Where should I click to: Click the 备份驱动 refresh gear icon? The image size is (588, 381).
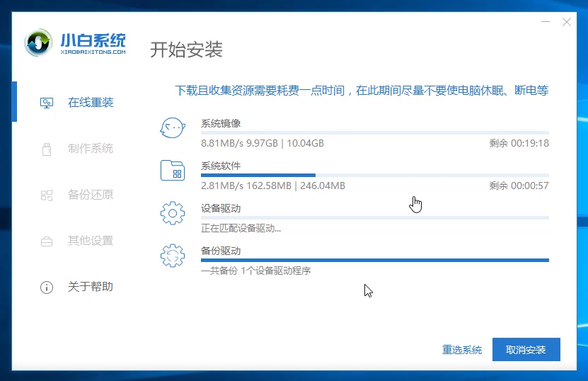(172, 256)
